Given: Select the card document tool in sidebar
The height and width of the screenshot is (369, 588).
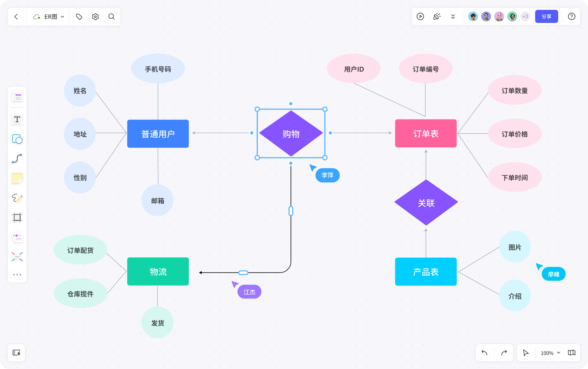Looking at the screenshot, I should [17, 237].
